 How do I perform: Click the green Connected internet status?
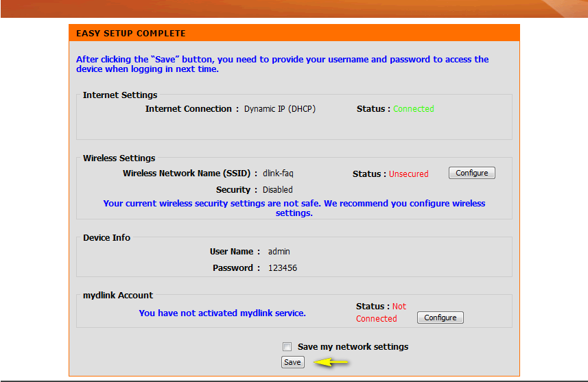[x=413, y=109]
